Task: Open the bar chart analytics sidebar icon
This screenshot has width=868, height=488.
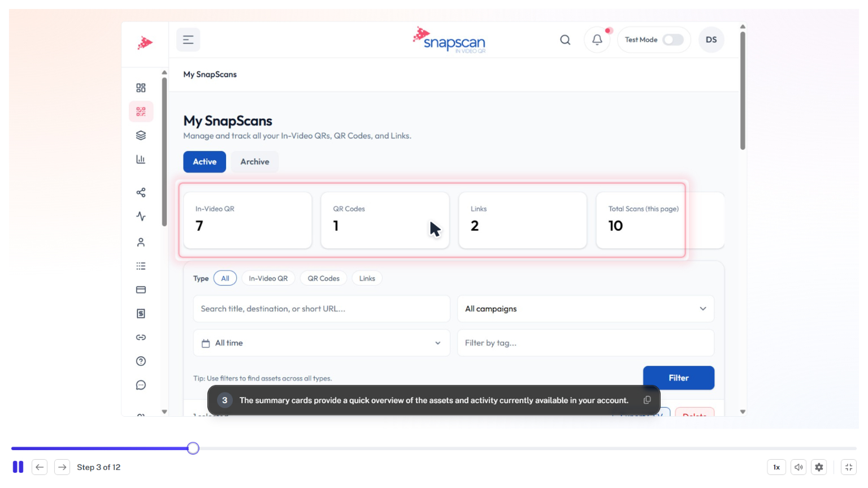Action: [x=141, y=159]
